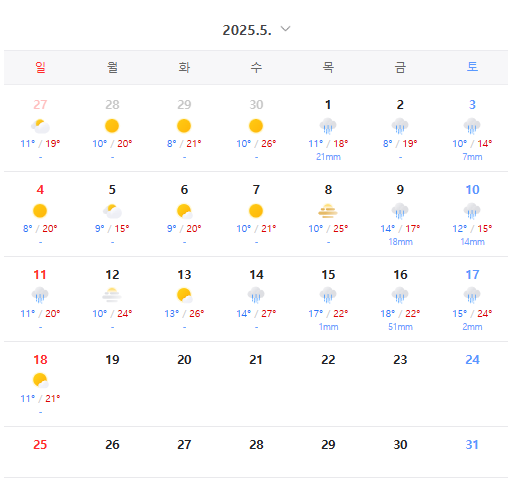Click the date number 16
This screenshot has width=519, height=478.
[x=400, y=275]
